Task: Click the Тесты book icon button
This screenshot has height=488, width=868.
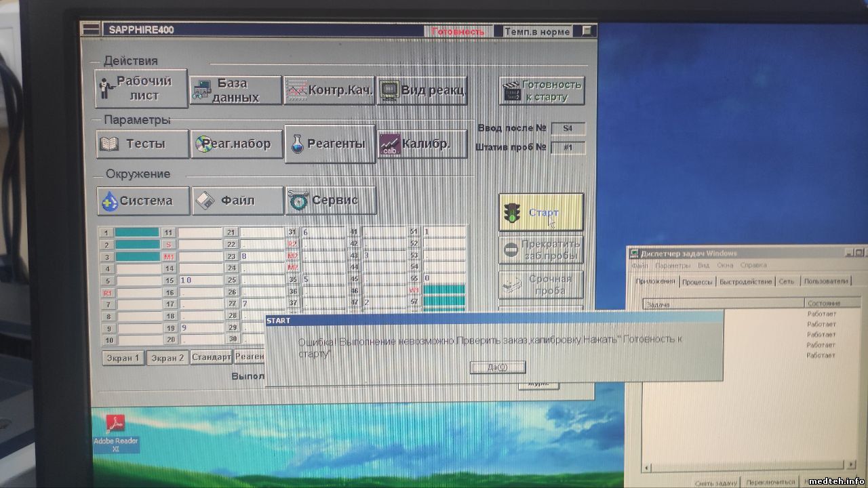Action: pyautogui.click(x=142, y=144)
